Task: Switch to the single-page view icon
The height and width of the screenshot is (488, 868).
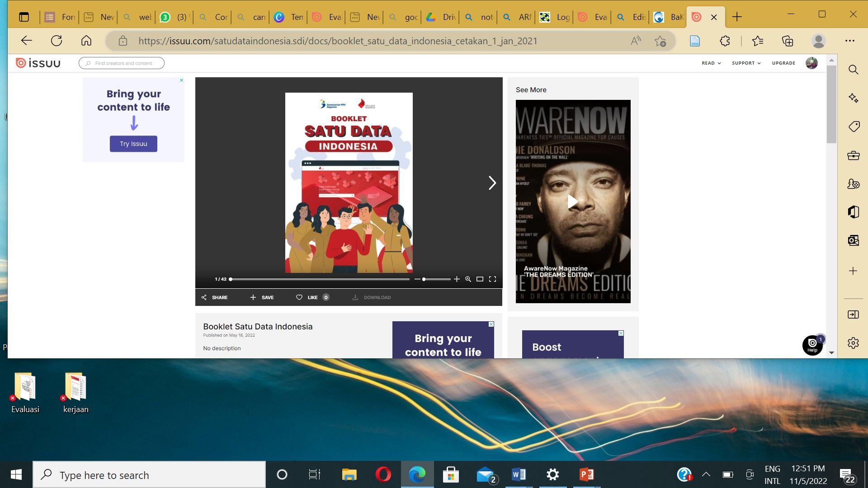Action: pyautogui.click(x=480, y=279)
